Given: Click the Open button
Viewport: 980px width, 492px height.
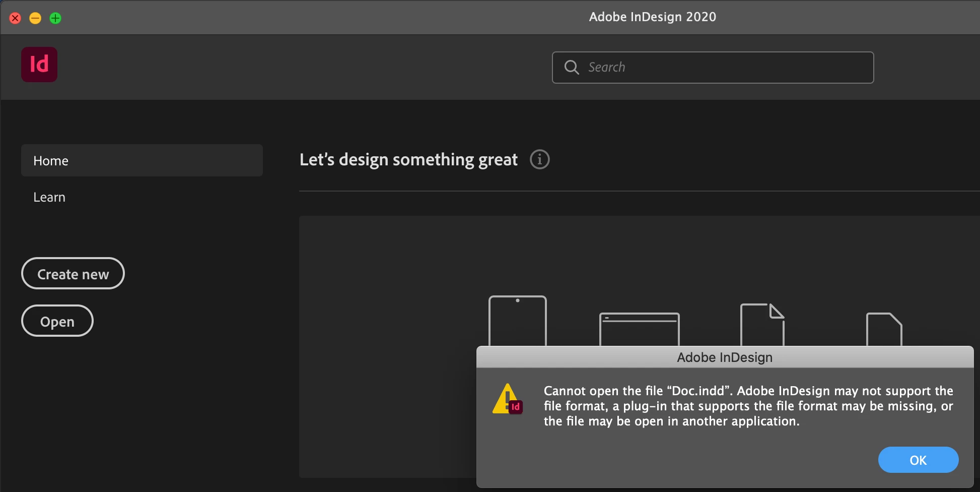Looking at the screenshot, I should pyautogui.click(x=57, y=321).
